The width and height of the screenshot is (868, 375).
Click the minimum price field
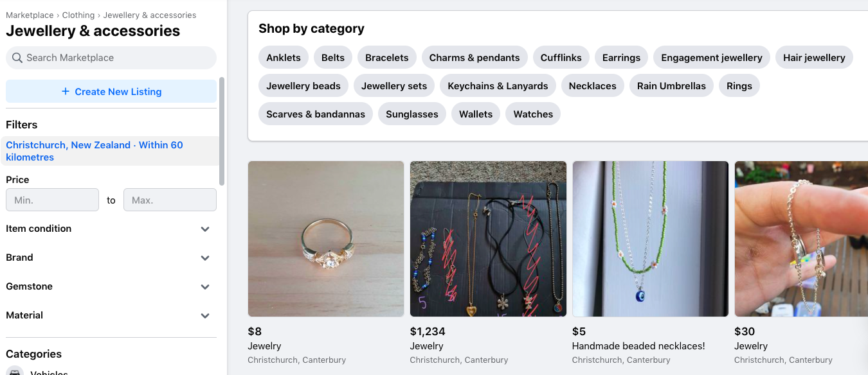point(52,200)
